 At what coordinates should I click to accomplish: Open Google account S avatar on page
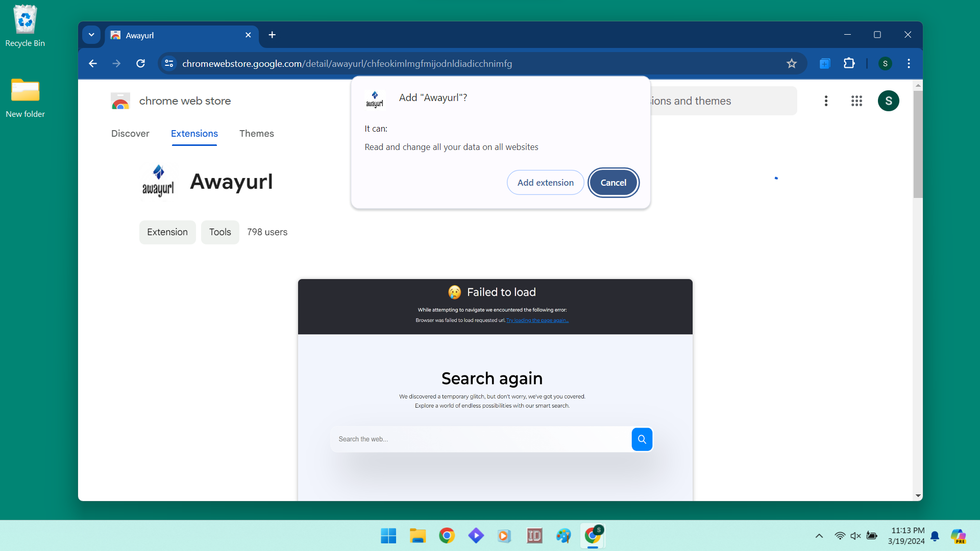(x=888, y=101)
